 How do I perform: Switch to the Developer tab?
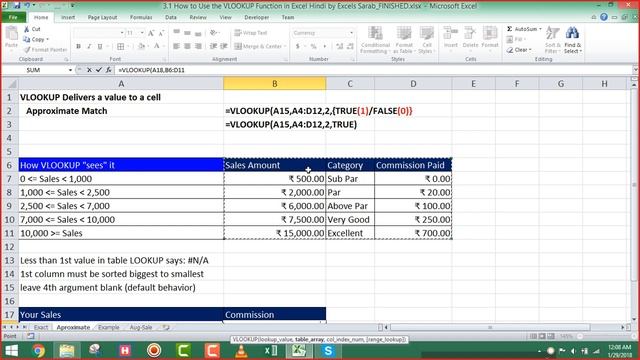256,18
